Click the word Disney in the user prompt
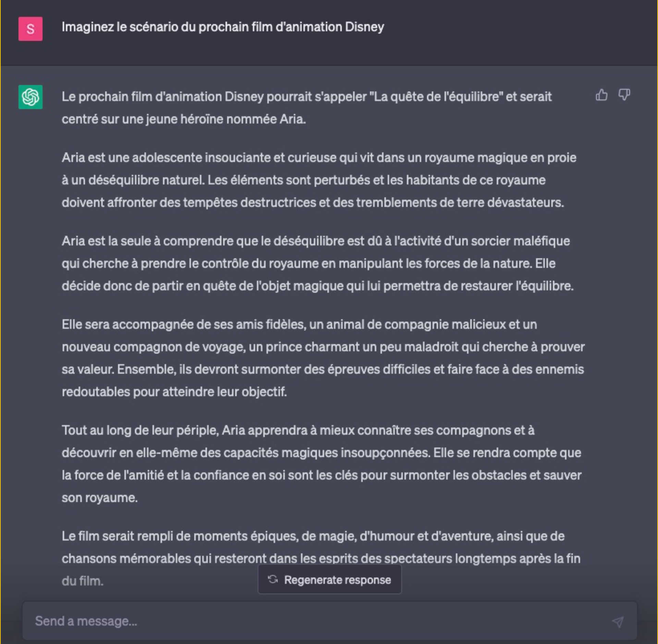This screenshot has height=644, width=658. [x=365, y=27]
